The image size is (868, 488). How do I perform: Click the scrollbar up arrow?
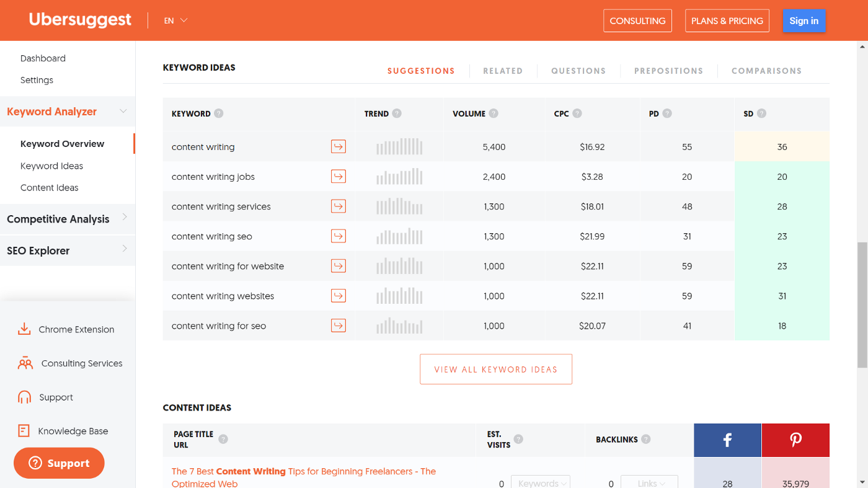click(862, 47)
